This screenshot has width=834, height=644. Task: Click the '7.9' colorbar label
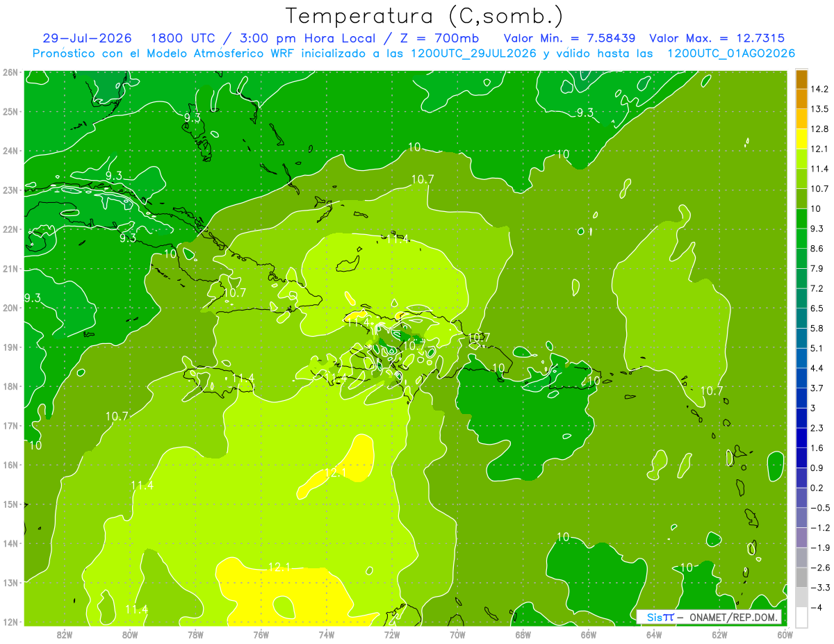(x=817, y=268)
